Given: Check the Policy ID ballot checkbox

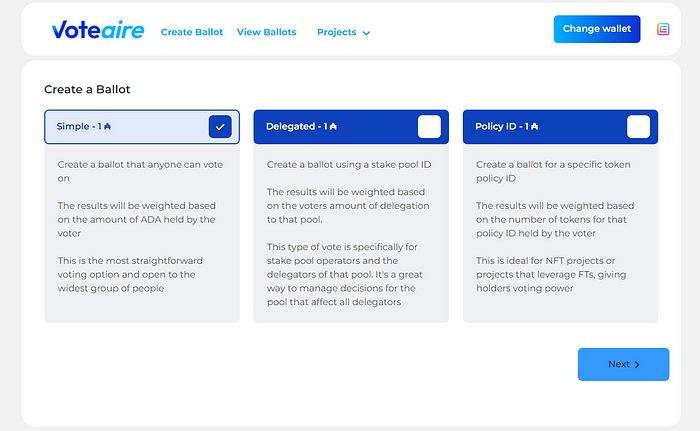Looking at the screenshot, I should tap(638, 127).
